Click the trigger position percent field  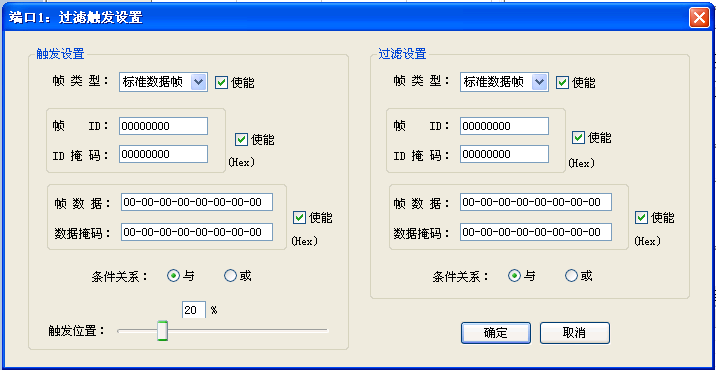click(194, 310)
